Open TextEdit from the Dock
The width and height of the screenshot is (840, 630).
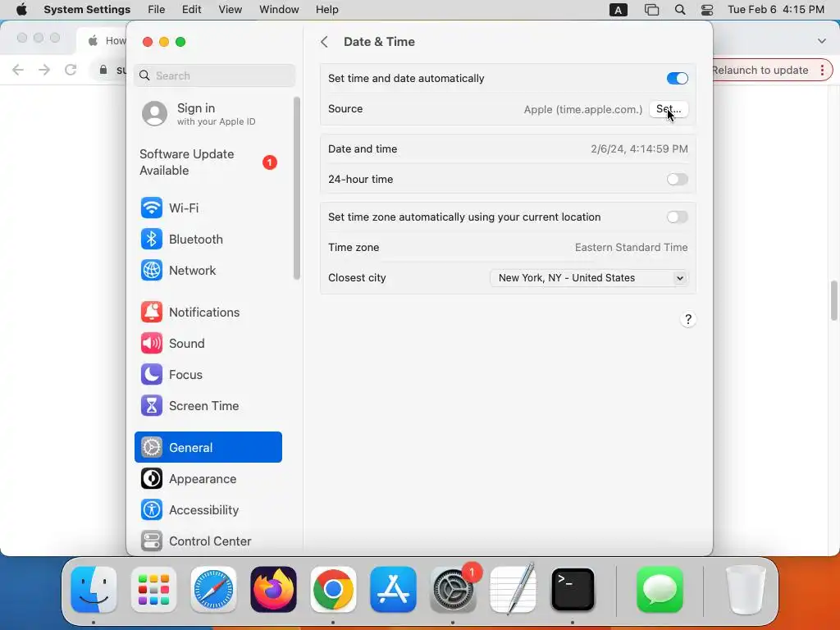[514, 589]
